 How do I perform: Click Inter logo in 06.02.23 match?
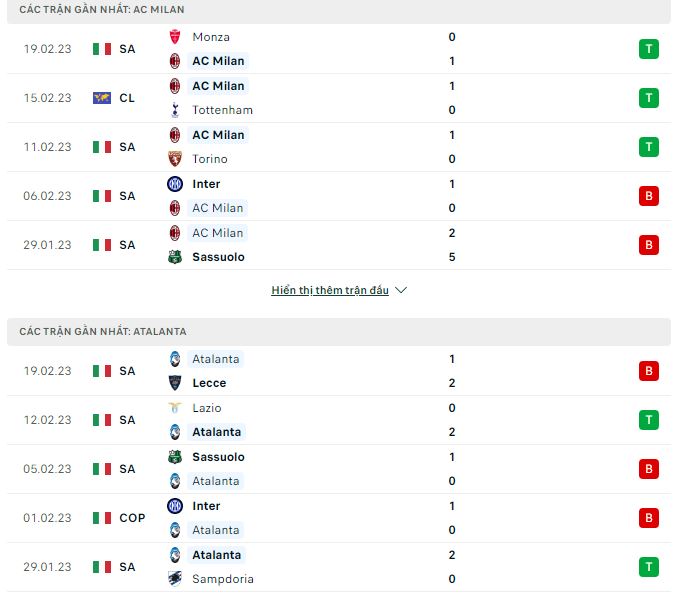coord(175,184)
